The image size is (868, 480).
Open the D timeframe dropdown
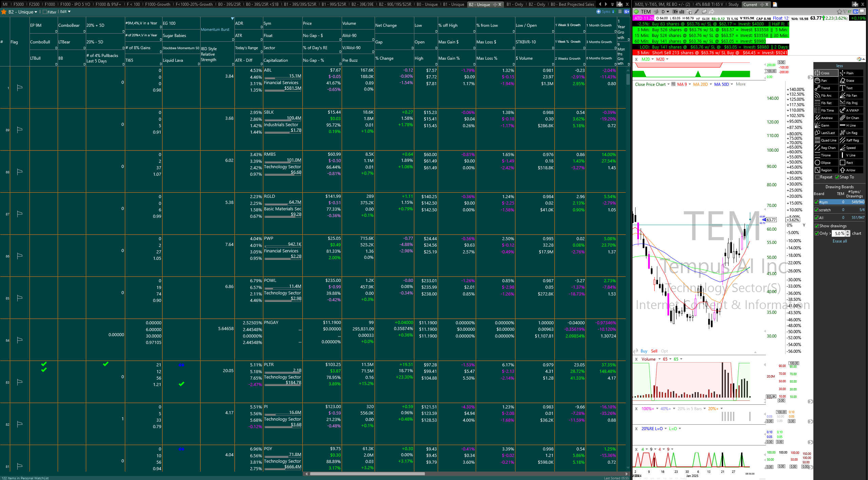click(665, 12)
